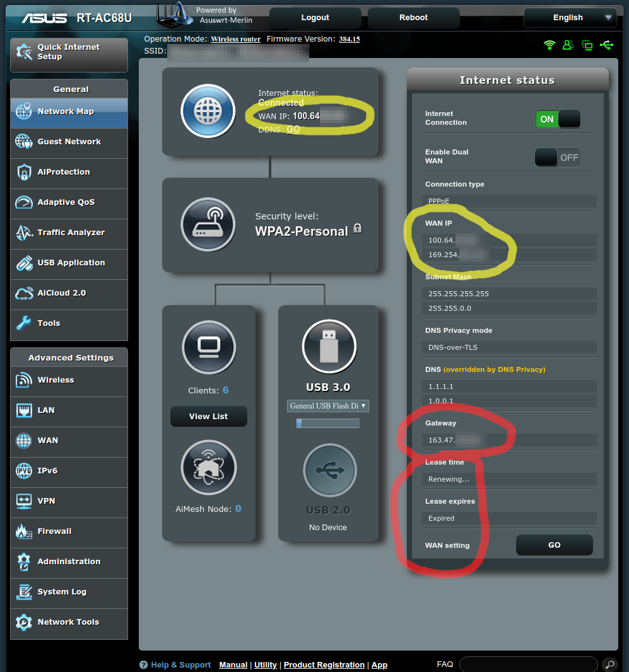Click the green guest user status icon
This screenshot has width=629, height=672.
(568, 45)
